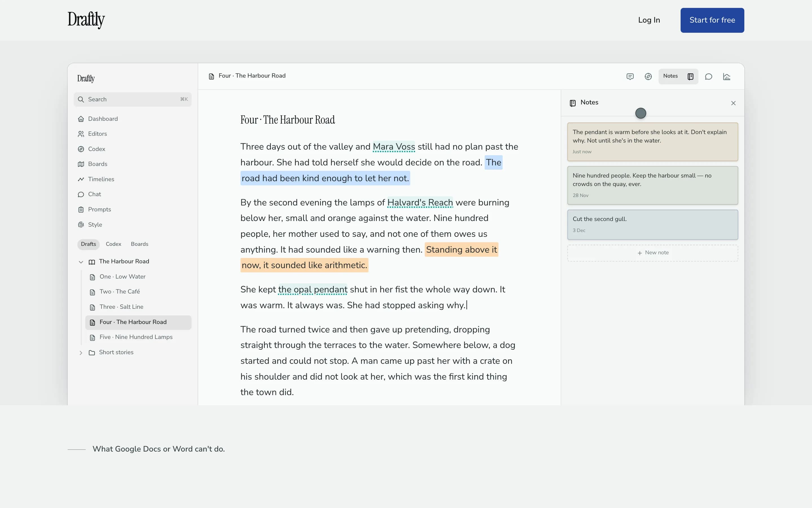The height and width of the screenshot is (508, 812).
Task: Open the comments panel icon in toolbar
Action: click(x=630, y=76)
